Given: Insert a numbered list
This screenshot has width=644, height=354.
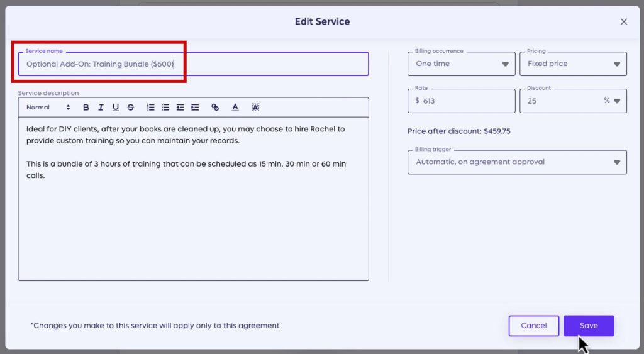Looking at the screenshot, I should pos(150,107).
